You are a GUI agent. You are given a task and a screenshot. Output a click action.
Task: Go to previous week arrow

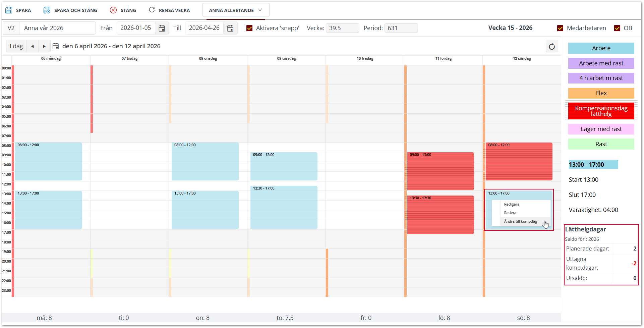pyautogui.click(x=33, y=46)
